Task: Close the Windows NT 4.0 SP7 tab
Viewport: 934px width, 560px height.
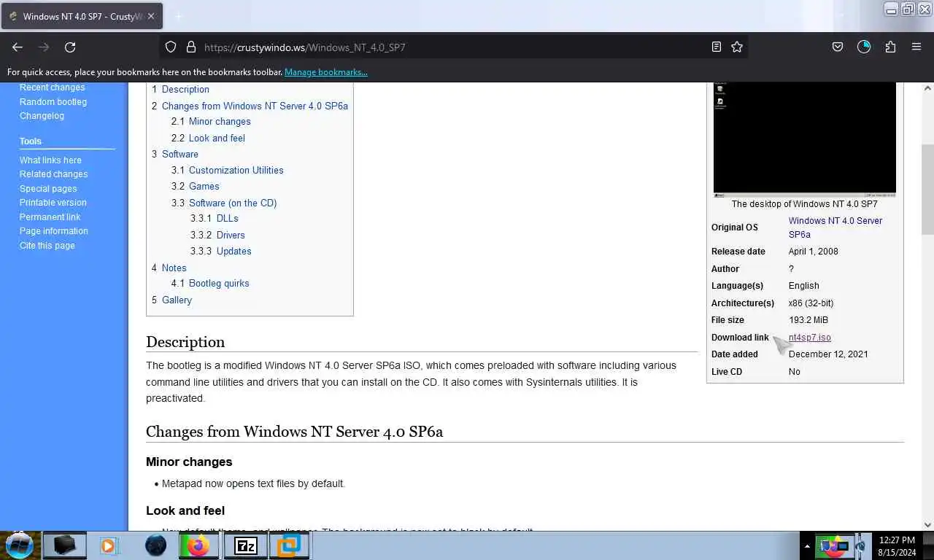Action: [x=150, y=16]
